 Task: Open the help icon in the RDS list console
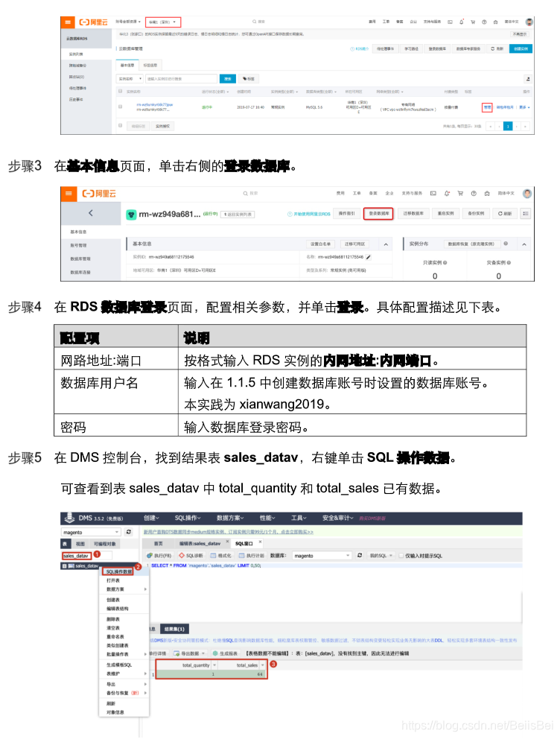coord(484,22)
